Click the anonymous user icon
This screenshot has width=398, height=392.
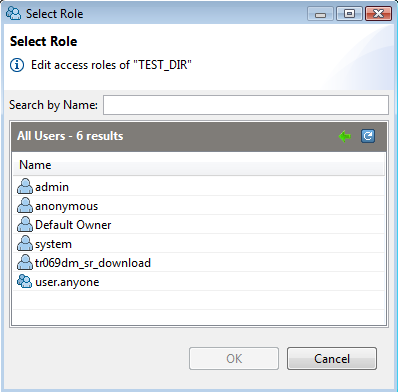25,205
